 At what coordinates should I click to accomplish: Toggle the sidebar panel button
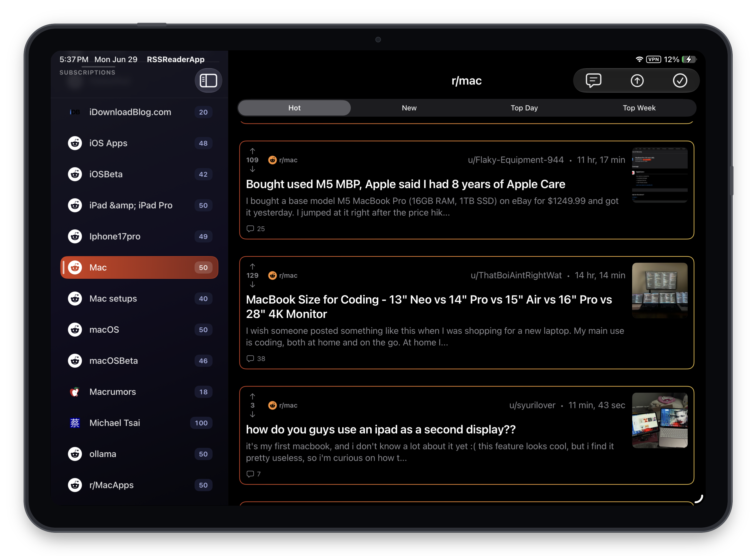coord(208,81)
